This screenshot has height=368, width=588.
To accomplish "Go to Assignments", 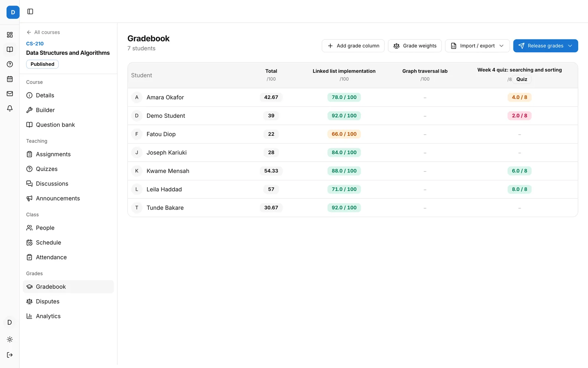I will pyautogui.click(x=68, y=154).
